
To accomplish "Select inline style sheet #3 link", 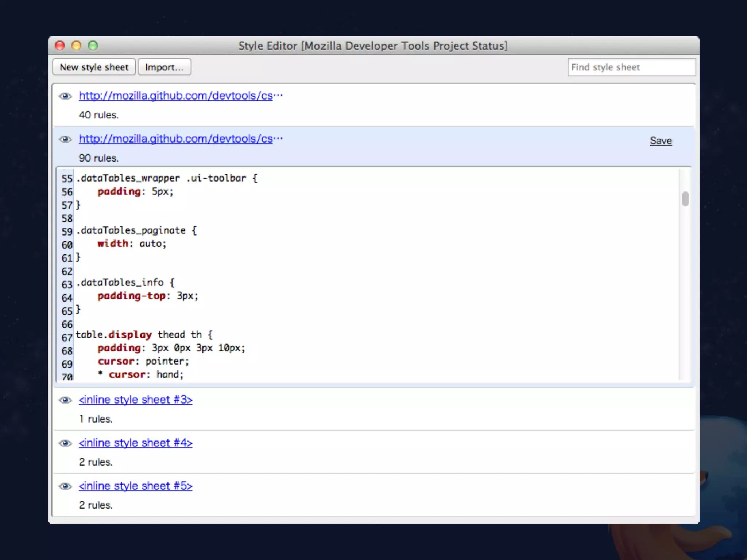I will tap(135, 400).
